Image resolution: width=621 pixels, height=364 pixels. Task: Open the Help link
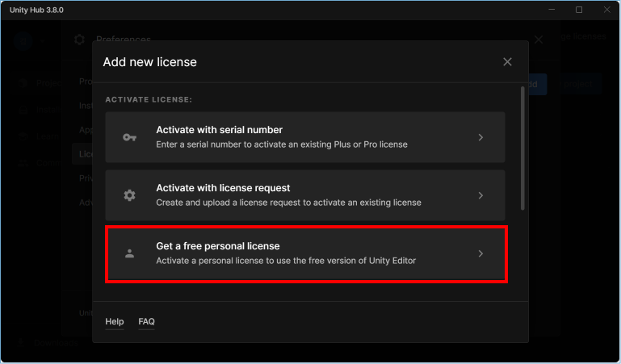(115, 322)
